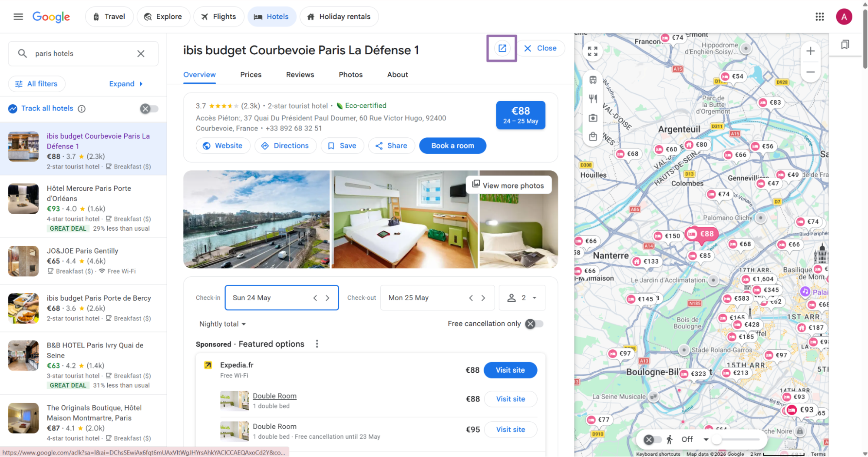Move check-in date one day earlier
Screen dimensions: 868x457
tap(315, 298)
